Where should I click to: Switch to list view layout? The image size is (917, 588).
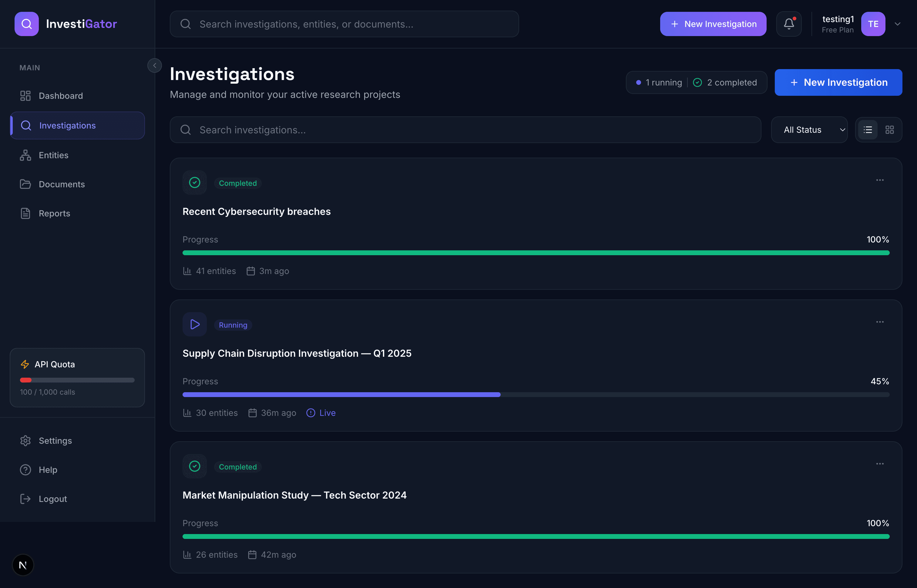(868, 130)
